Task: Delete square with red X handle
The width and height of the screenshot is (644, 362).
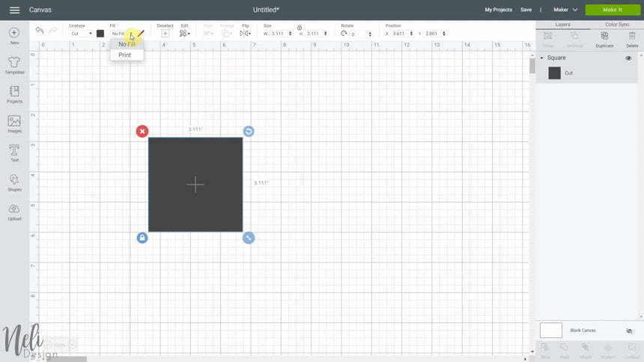Action: 142,132
